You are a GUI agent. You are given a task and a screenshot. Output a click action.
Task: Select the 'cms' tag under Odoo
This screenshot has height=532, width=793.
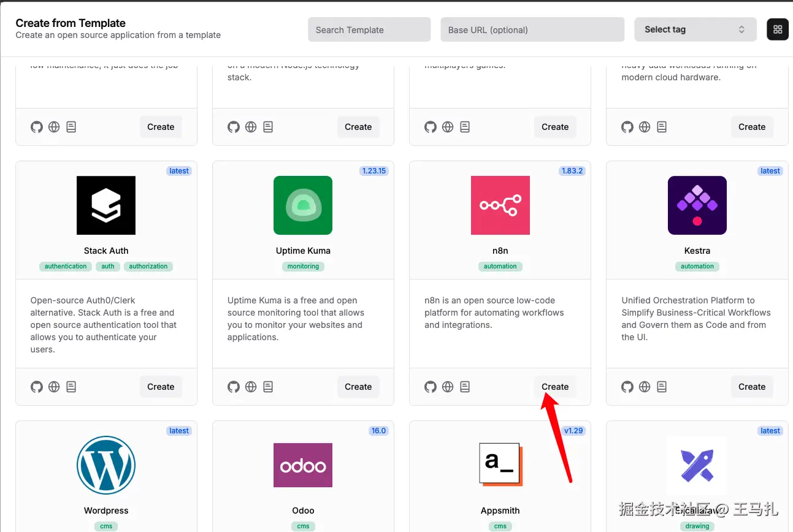pos(303,526)
